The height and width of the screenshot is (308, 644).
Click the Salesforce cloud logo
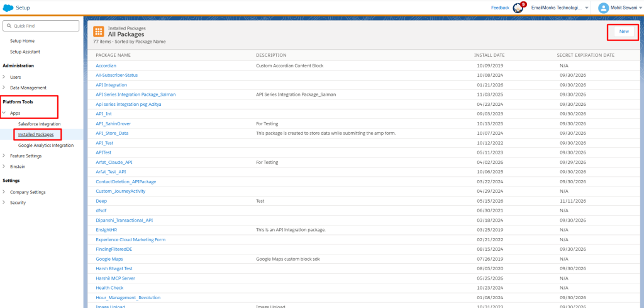[x=8, y=8]
